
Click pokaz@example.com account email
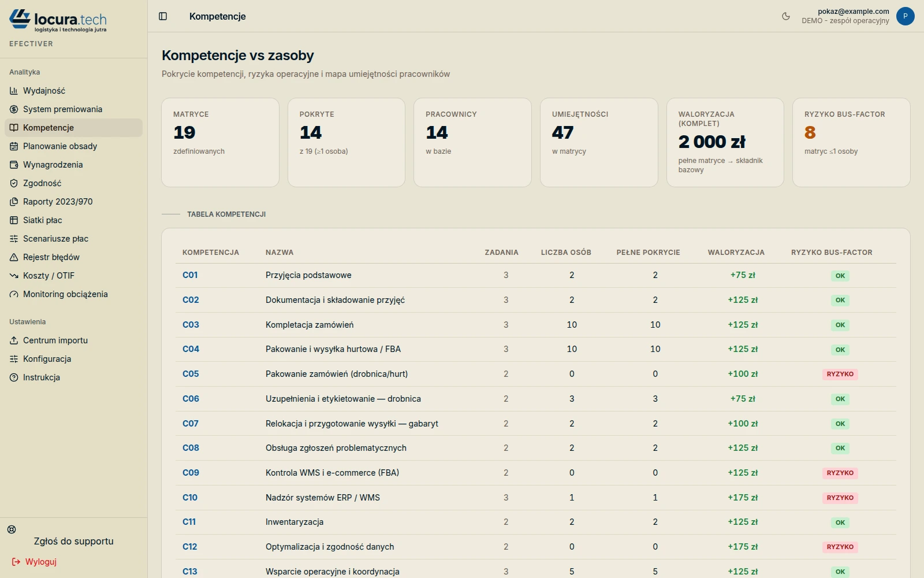[x=854, y=12]
